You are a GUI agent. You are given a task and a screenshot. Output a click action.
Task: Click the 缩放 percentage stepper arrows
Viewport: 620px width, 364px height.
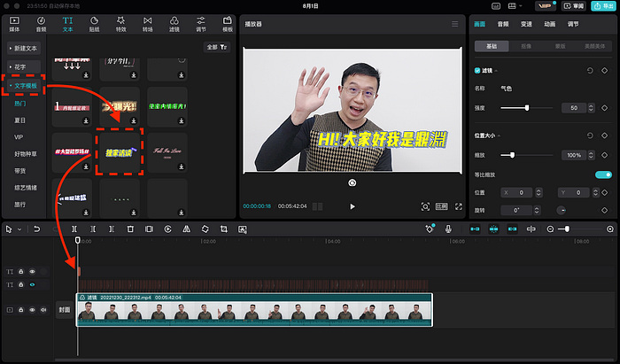pyautogui.click(x=591, y=155)
